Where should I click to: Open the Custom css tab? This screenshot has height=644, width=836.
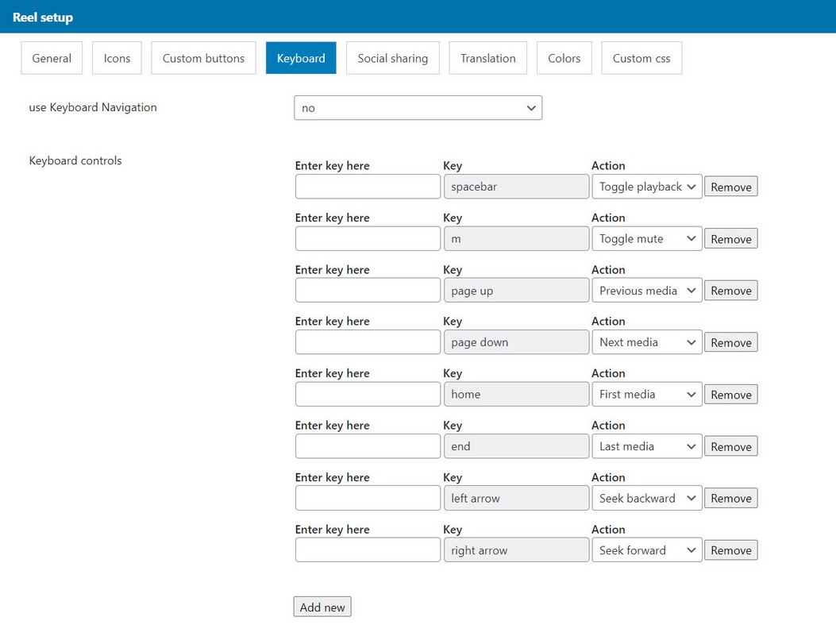tap(641, 58)
